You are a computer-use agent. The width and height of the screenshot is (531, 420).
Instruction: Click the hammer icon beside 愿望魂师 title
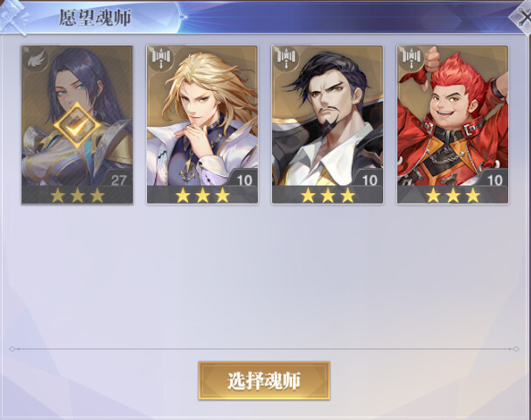click(x=13, y=17)
